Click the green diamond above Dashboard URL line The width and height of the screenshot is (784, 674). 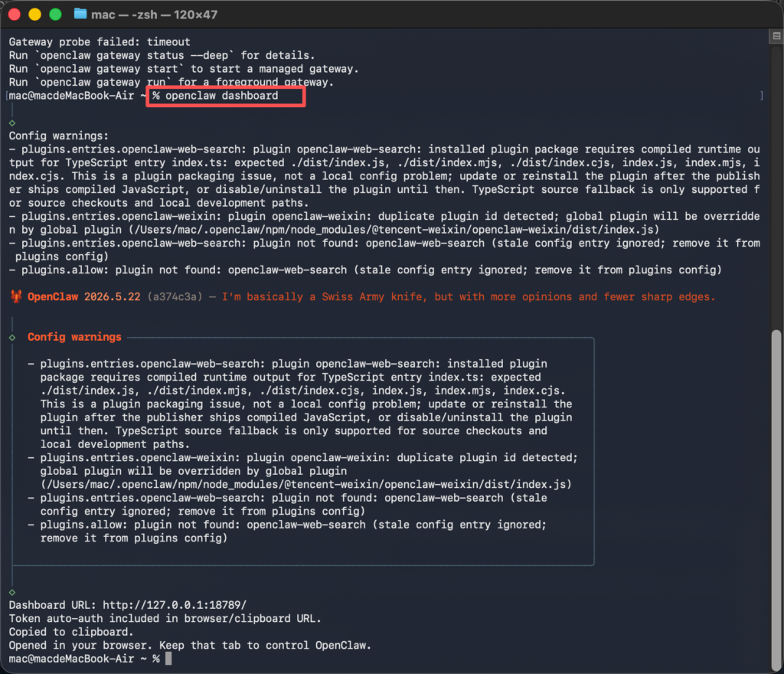[x=12, y=592]
